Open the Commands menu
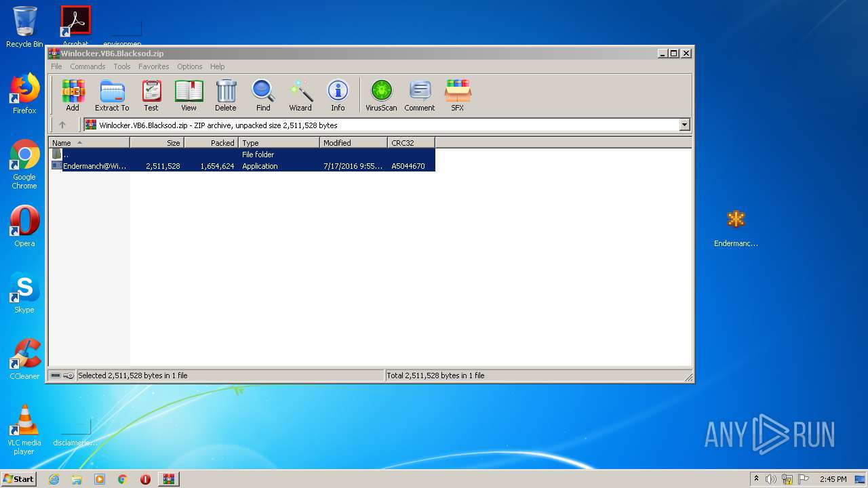The image size is (868, 488). pos(87,66)
